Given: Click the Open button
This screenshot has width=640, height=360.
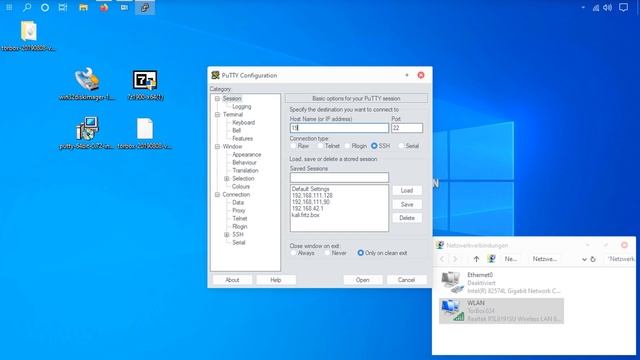Looking at the screenshot, I should click(x=362, y=280).
